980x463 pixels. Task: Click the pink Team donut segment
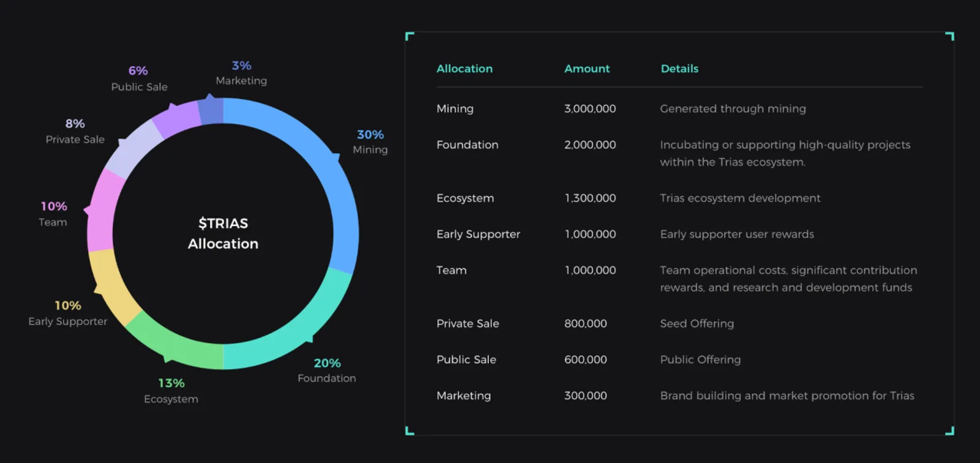pyautogui.click(x=102, y=211)
